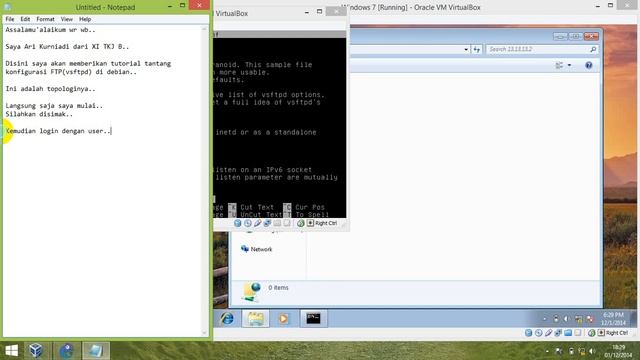
Task: Open Action Center flag in Windows 7 guest tray
Action: click(x=589, y=319)
